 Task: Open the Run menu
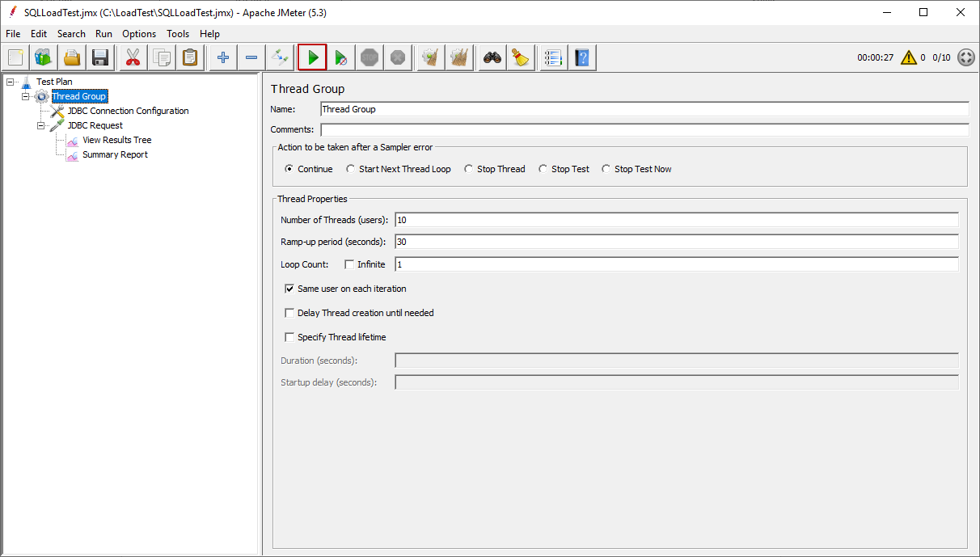pyautogui.click(x=103, y=34)
